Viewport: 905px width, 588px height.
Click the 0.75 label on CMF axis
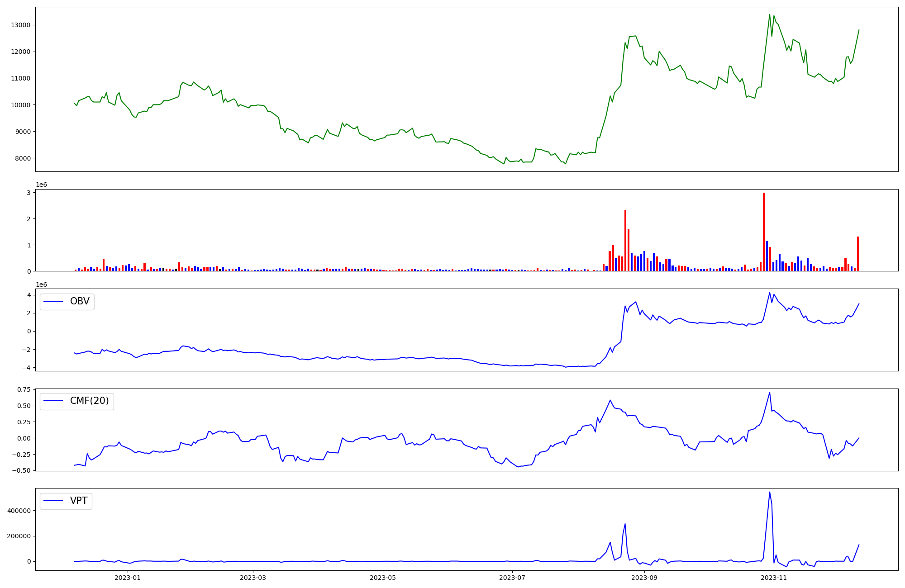[x=24, y=389]
